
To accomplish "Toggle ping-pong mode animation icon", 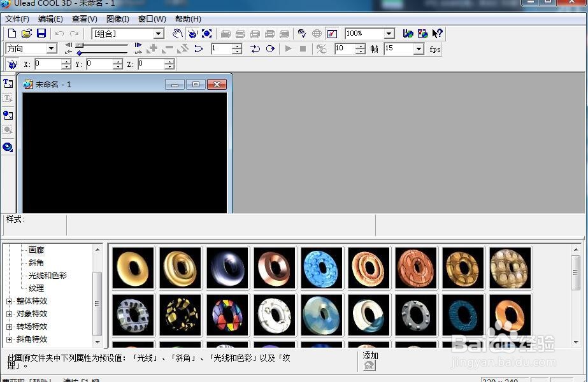I will (255, 49).
